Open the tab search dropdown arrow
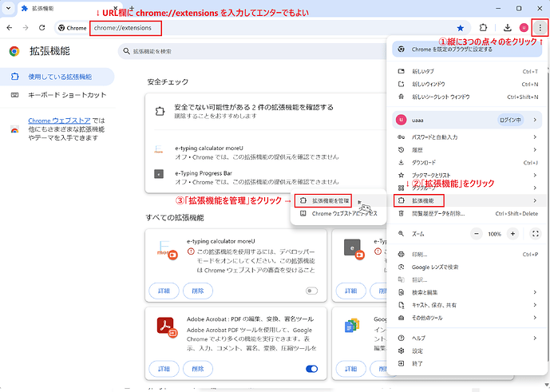 click(9, 9)
